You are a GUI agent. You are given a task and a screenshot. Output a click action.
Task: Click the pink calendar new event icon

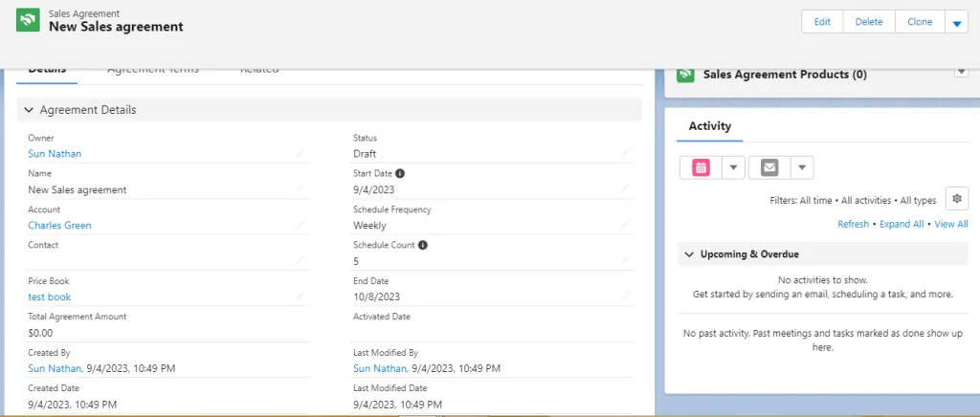point(701,167)
